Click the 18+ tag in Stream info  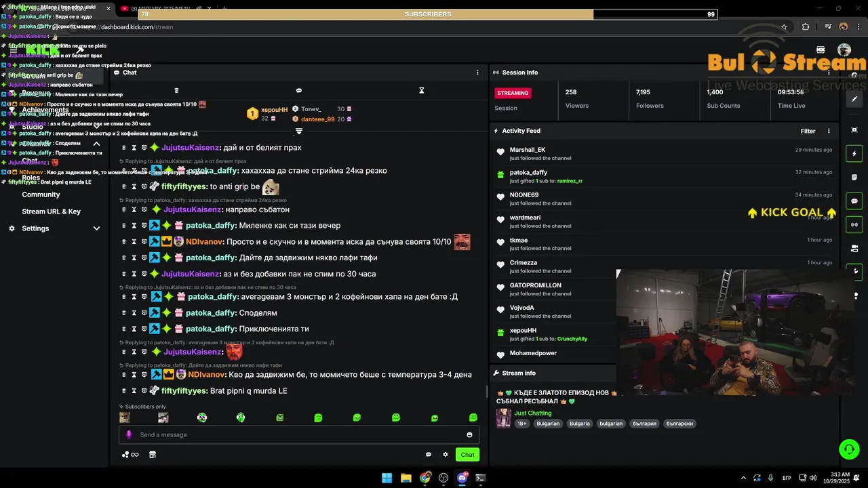tap(521, 424)
